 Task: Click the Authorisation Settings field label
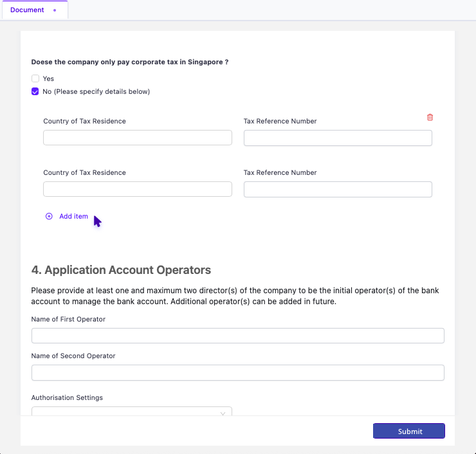tap(67, 397)
